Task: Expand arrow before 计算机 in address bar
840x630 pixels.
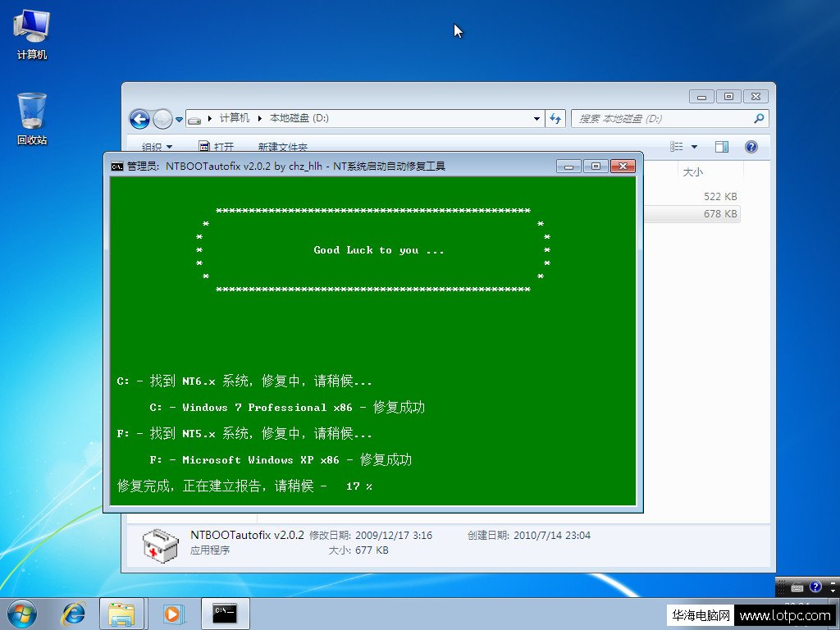Action: click(x=210, y=118)
